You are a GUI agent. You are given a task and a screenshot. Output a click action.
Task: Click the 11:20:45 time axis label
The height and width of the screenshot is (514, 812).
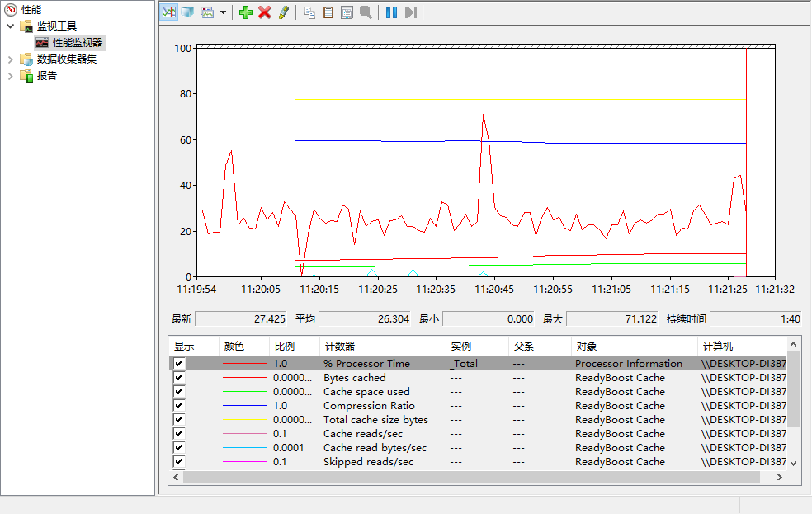(x=494, y=290)
